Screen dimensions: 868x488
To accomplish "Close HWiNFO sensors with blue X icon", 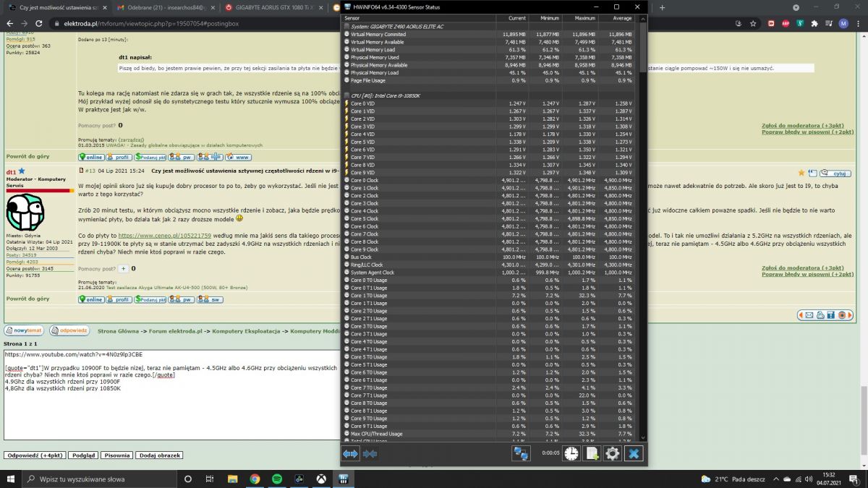I will click(634, 453).
